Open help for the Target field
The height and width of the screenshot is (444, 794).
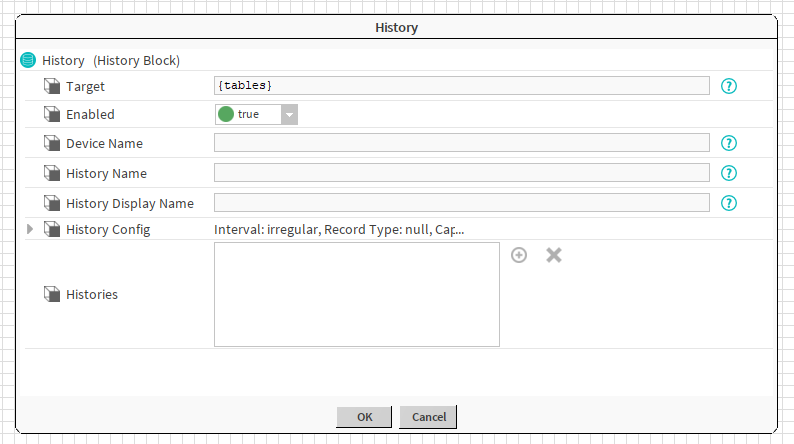tap(729, 86)
